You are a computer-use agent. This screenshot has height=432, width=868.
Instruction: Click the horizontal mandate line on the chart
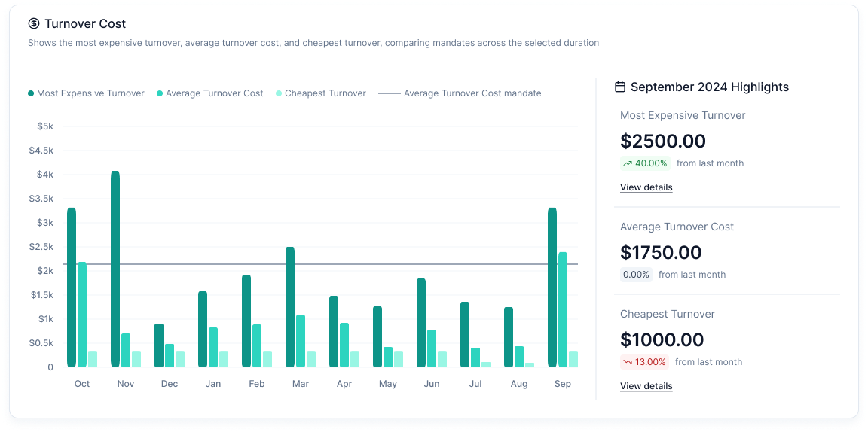pyautogui.click(x=377, y=264)
